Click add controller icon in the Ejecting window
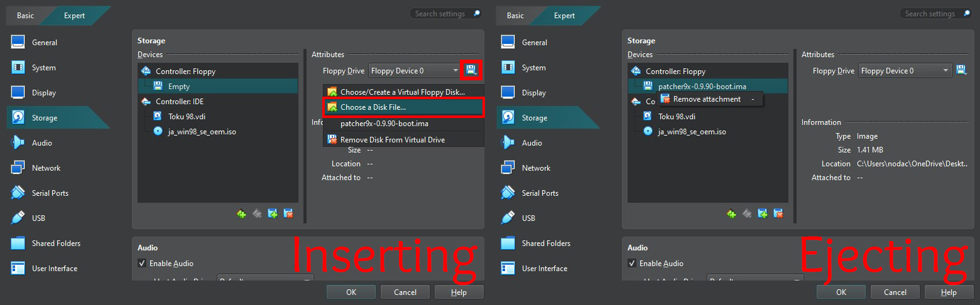 (731, 213)
